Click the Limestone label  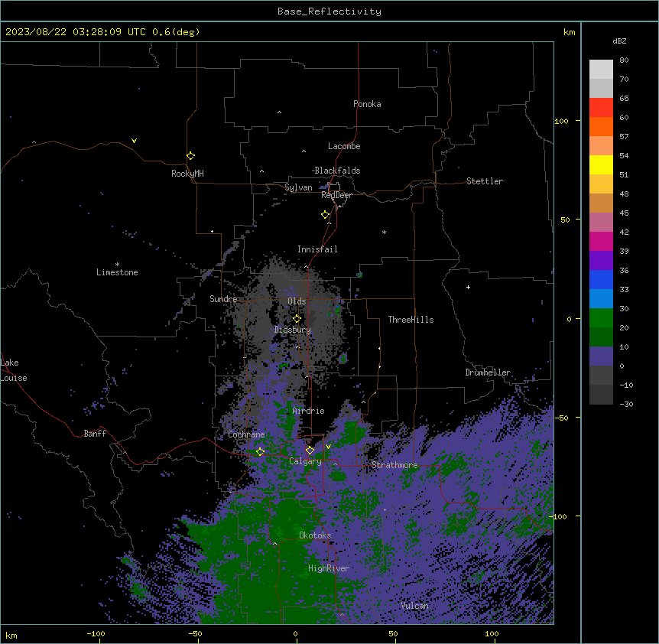(117, 272)
